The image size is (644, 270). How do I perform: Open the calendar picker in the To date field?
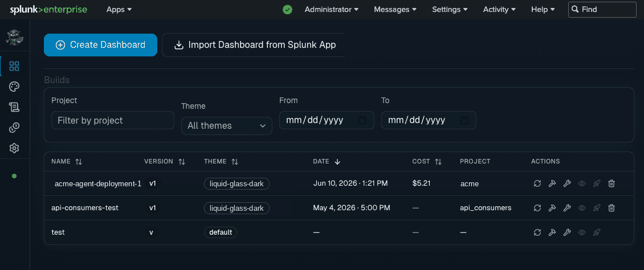464,120
